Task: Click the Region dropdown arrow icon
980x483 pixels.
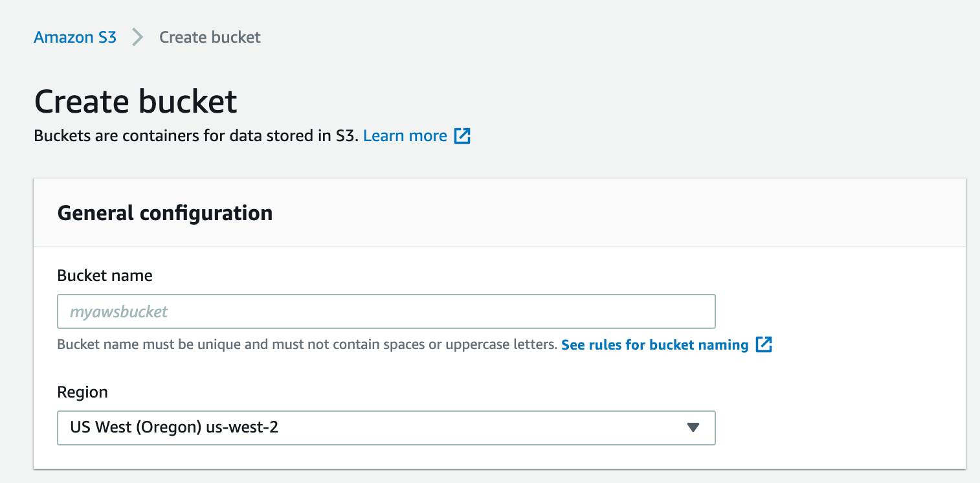Action: tap(693, 427)
